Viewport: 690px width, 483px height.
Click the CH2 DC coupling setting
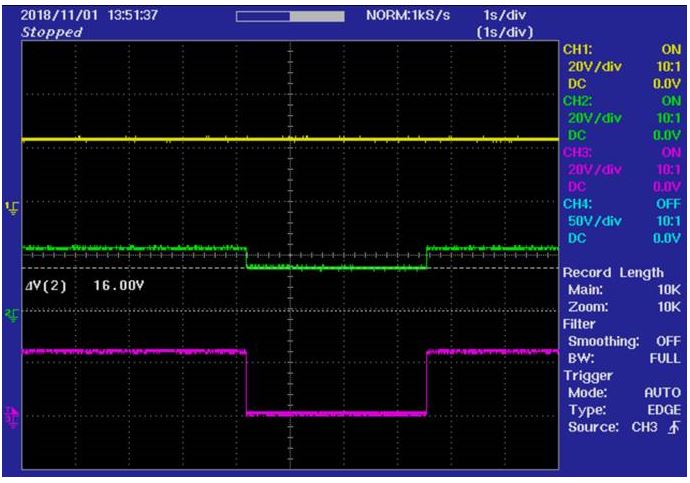point(576,135)
